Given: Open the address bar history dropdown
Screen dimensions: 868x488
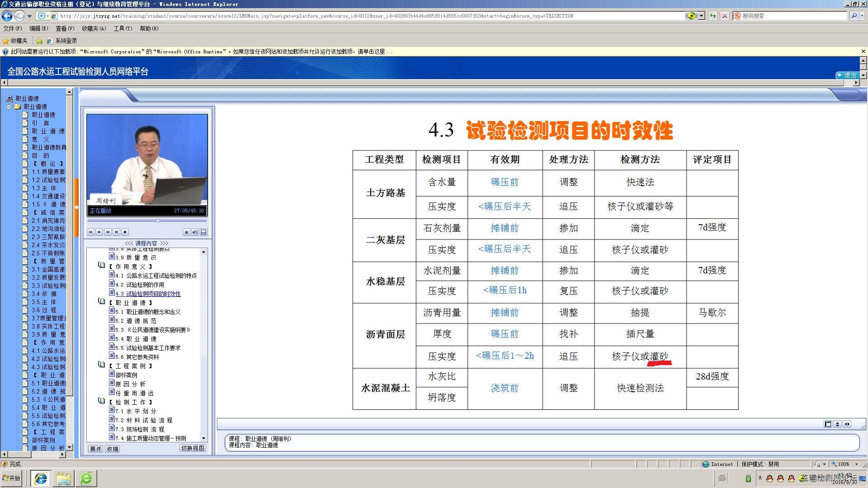Looking at the screenshot, I should 702,16.
